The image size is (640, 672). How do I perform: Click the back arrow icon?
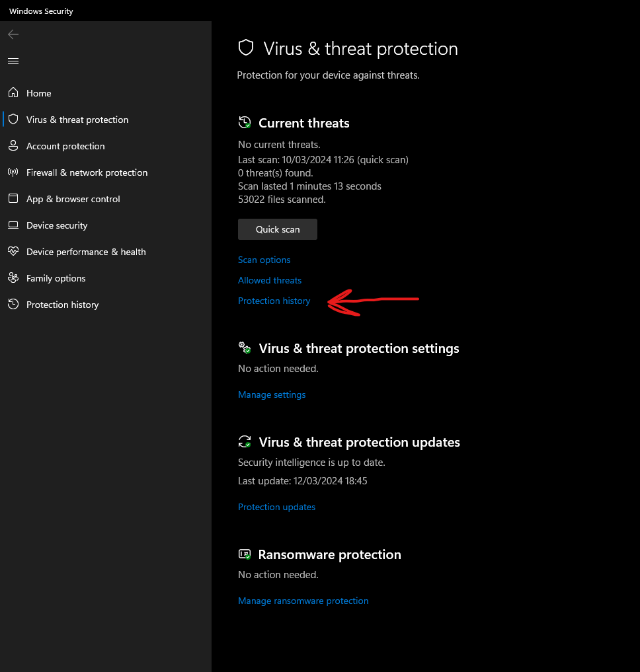coord(13,34)
